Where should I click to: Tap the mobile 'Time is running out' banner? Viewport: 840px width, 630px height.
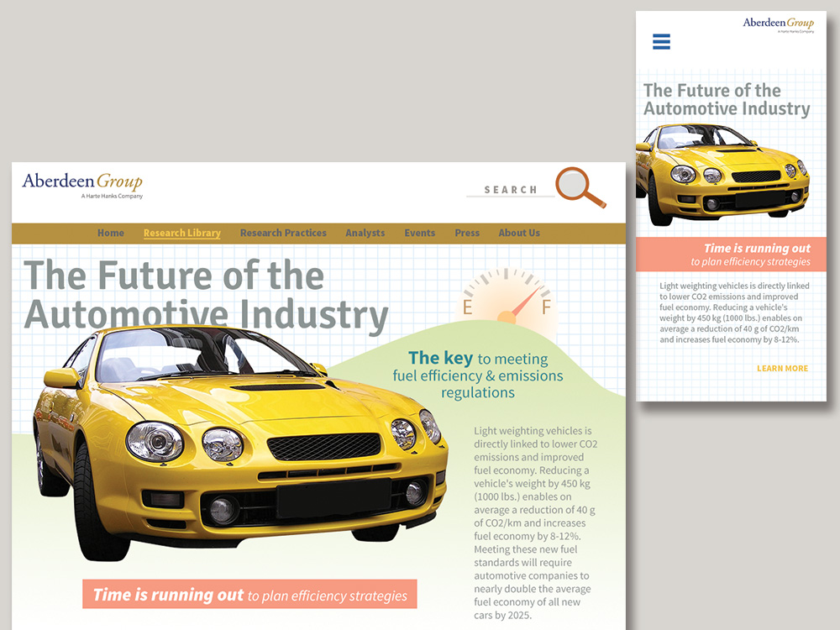[731, 255]
